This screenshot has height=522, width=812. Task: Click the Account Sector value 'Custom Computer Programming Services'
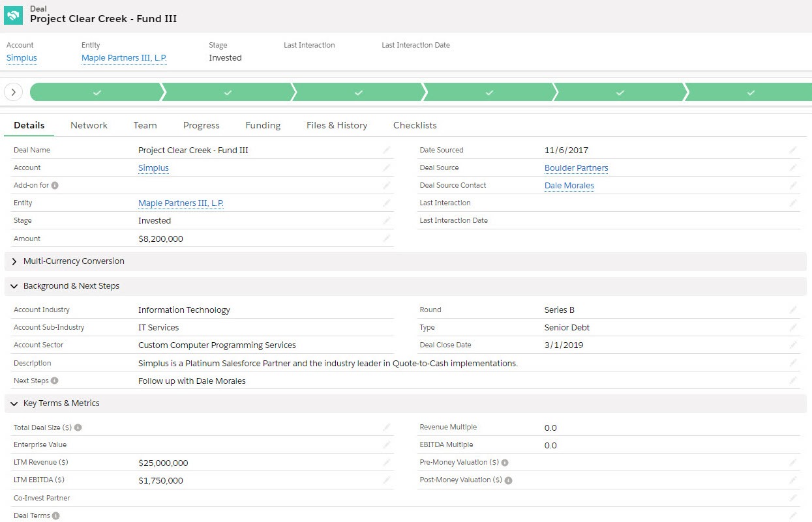[x=217, y=345]
